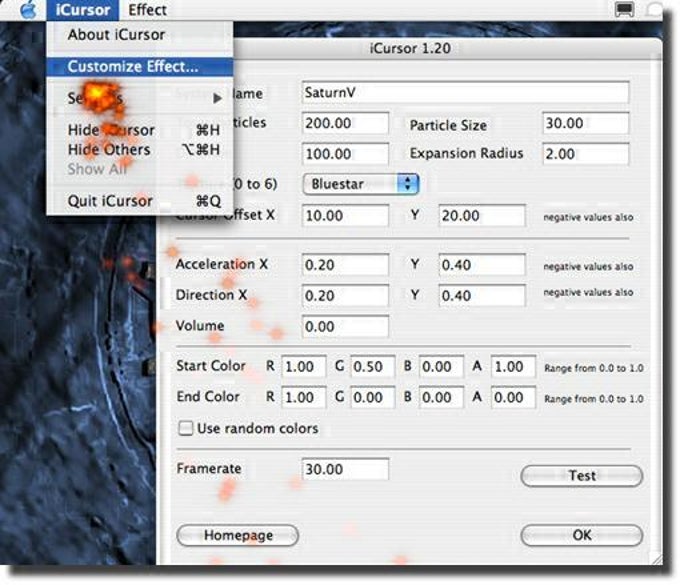Click the Test button
Viewport: 680px width, 585px height.
click(582, 476)
